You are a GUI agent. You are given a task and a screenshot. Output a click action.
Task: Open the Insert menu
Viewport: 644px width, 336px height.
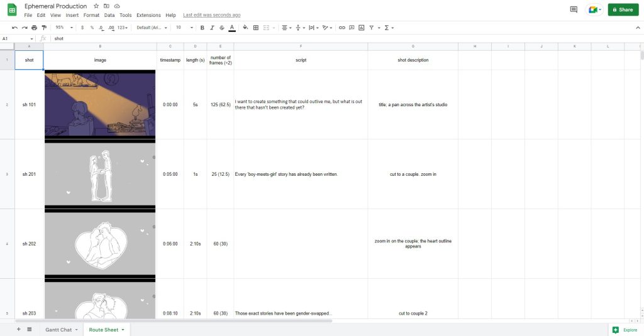[72, 15]
